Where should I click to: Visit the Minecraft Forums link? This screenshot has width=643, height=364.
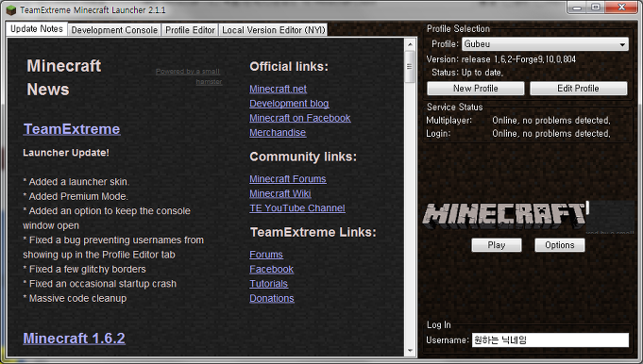pyautogui.click(x=288, y=179)
